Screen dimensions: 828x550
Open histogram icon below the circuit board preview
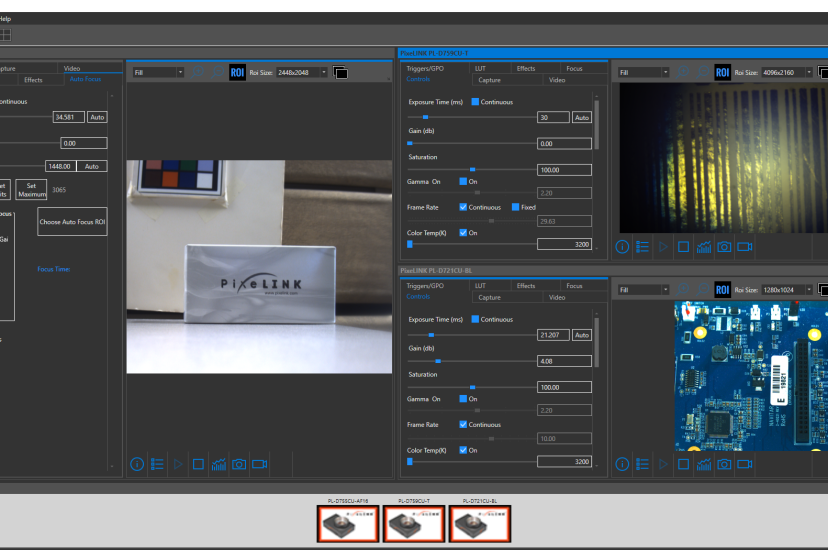[704, 464]
